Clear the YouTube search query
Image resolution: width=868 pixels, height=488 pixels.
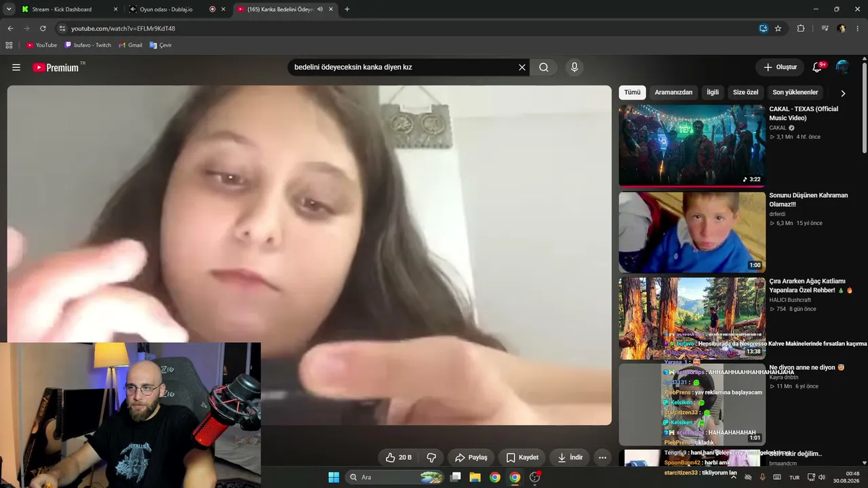(522, 67)
